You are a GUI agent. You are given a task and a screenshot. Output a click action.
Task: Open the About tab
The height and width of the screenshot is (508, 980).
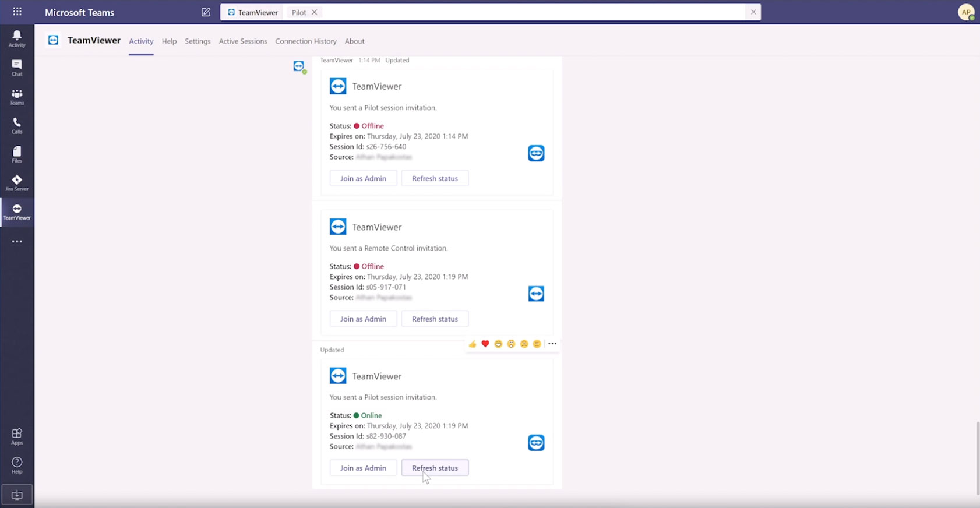[354, 41]
